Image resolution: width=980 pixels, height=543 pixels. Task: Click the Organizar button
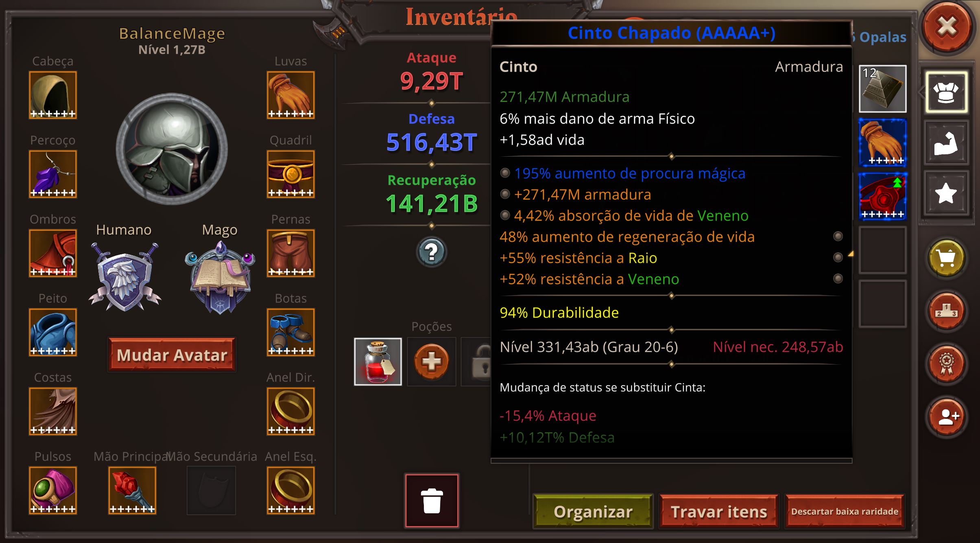pyautogui.click(x=593, y=511)
